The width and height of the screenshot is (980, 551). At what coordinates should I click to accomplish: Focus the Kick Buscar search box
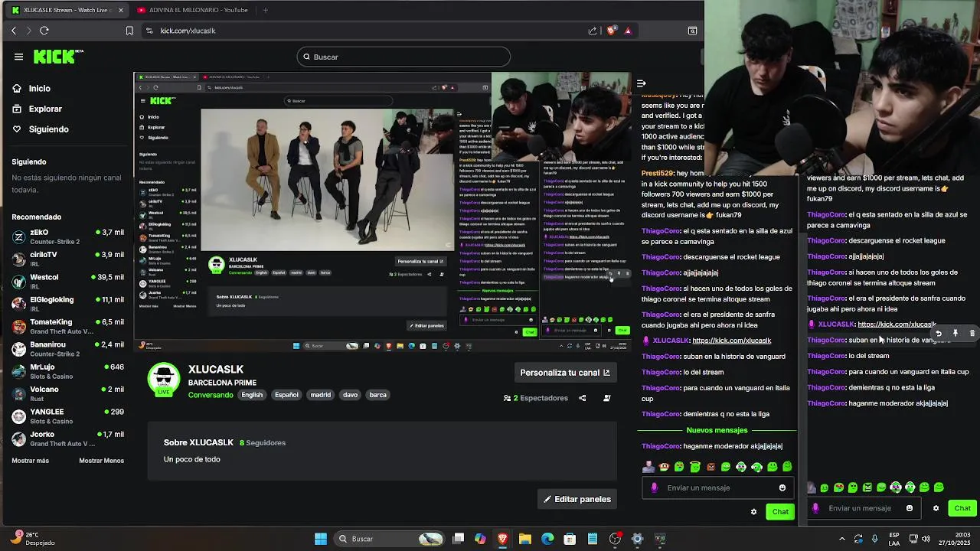(403, 57)
